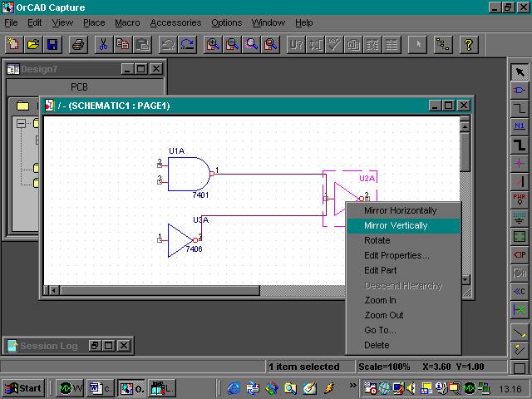Choose Rotate from the context menu

pyautogui.click(x=403, y=240)
